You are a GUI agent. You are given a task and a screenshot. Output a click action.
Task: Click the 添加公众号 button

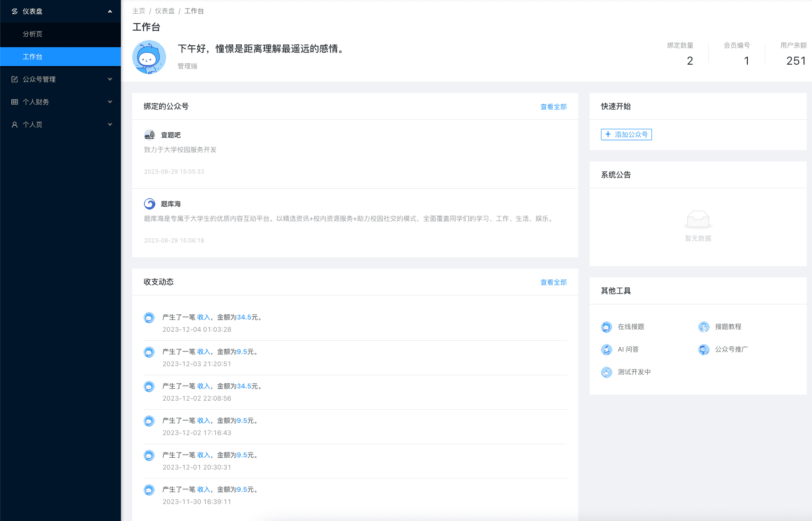[626, 134]
